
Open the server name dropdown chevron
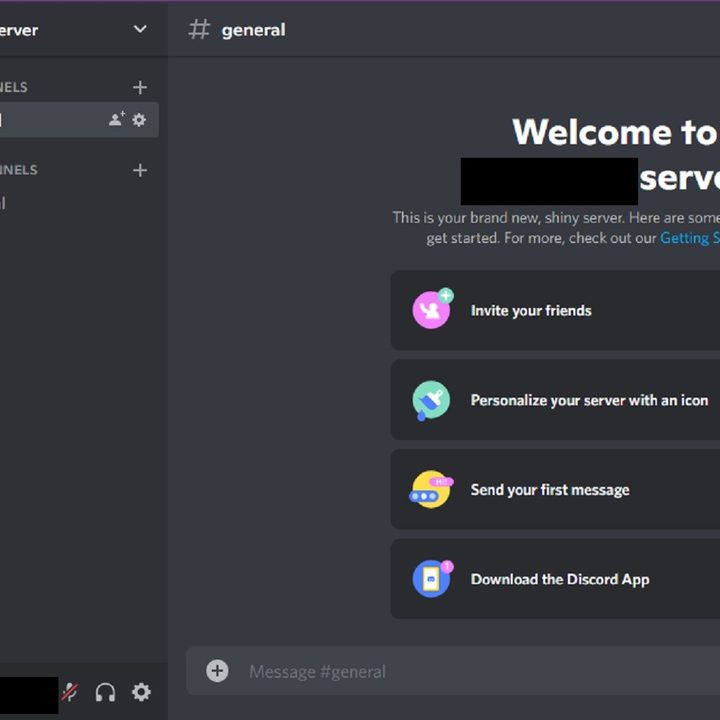(x=140, y=29)
